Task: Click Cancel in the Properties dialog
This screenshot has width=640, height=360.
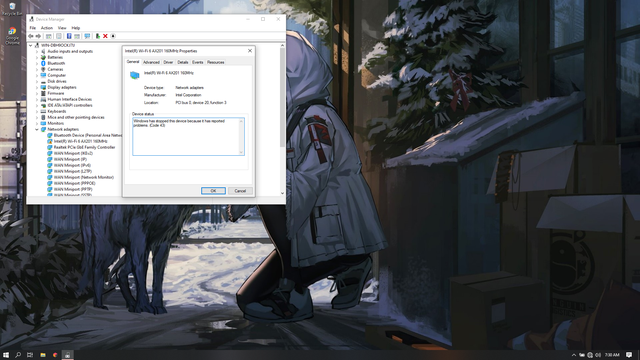Action: click(240, 191)
